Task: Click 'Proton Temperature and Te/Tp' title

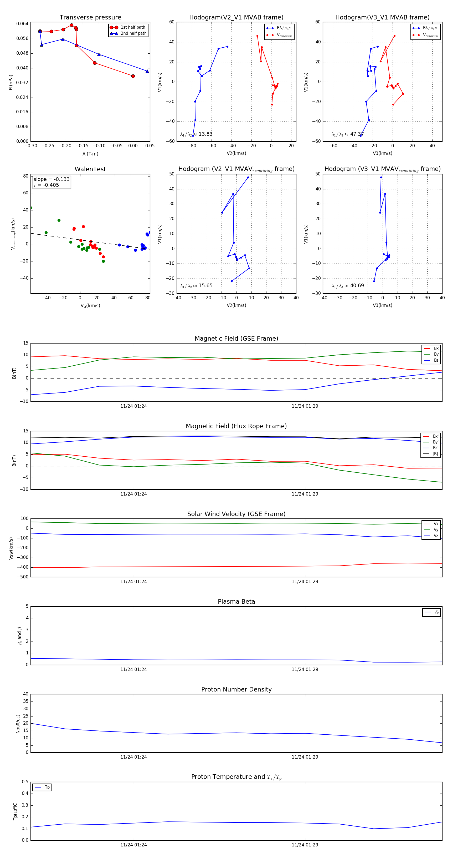Action: tap(236, 777)
